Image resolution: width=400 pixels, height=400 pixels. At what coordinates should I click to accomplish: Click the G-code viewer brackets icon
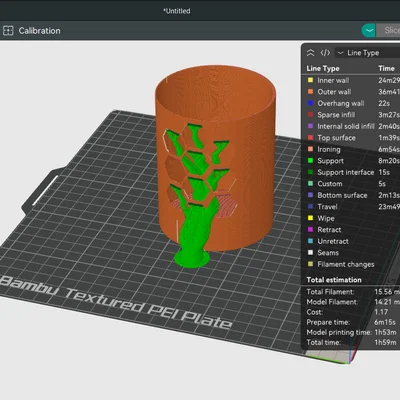click(325, 53)
